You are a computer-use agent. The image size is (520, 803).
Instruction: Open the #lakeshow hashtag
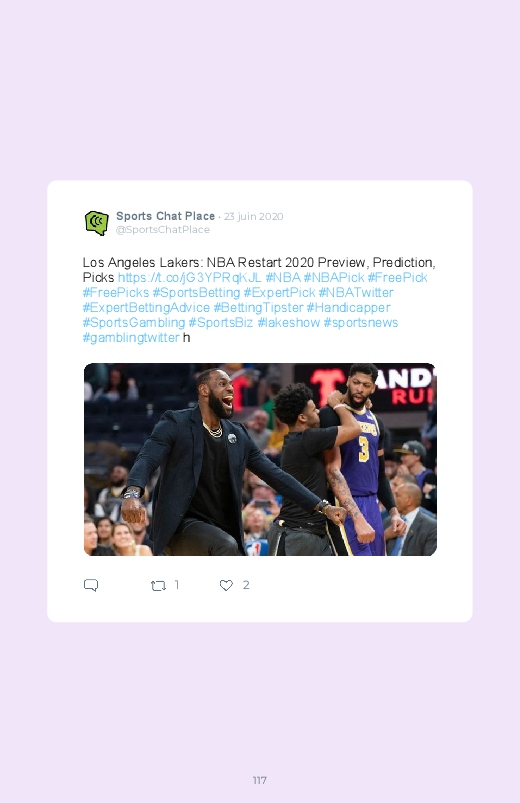coord(288,323)
